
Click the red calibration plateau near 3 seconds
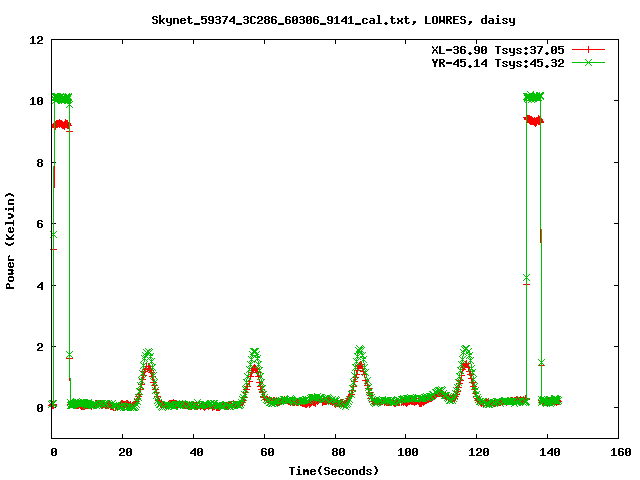62,124
